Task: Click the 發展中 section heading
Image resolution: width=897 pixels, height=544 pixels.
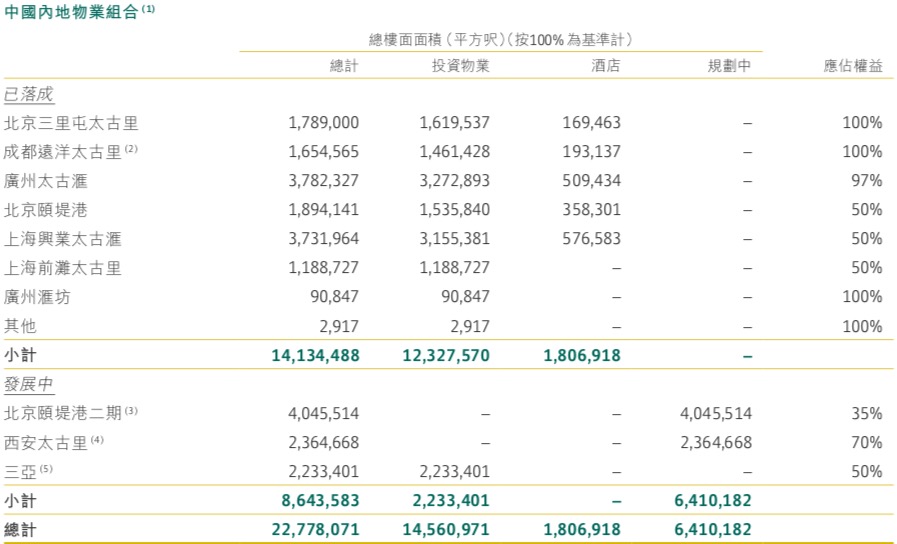Action: (x=28, y=384)
